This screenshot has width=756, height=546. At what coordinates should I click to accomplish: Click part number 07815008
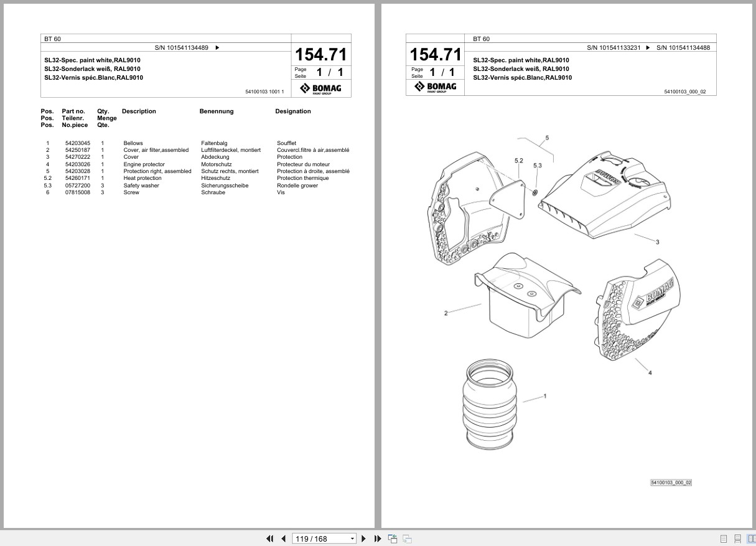click(x=78, y=192)
